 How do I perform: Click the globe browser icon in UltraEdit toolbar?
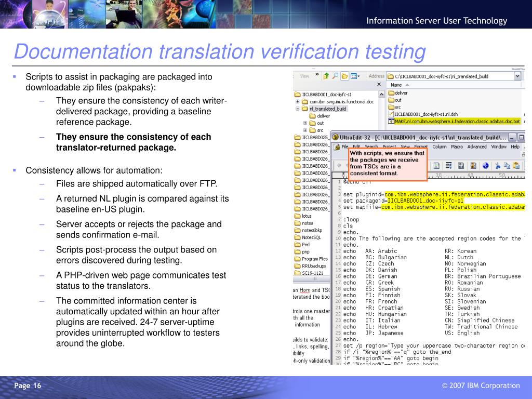coord(486,166)
